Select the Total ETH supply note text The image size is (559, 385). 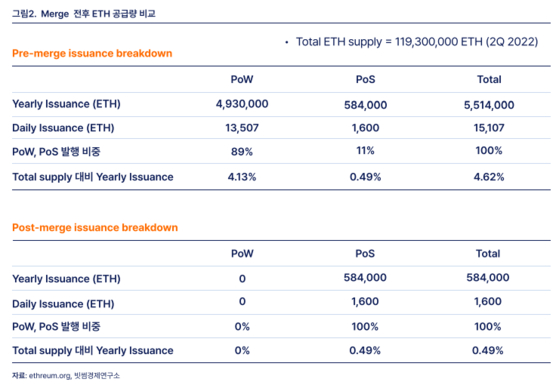417,42
